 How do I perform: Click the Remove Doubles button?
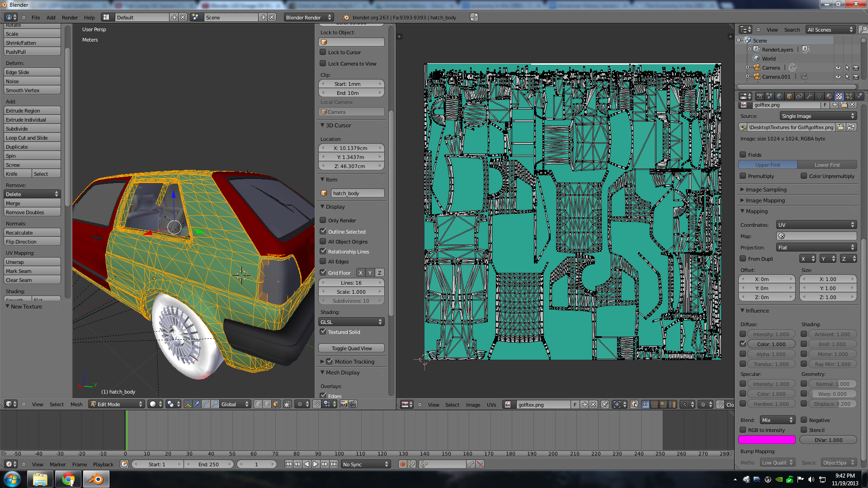(x=32, y=212)
